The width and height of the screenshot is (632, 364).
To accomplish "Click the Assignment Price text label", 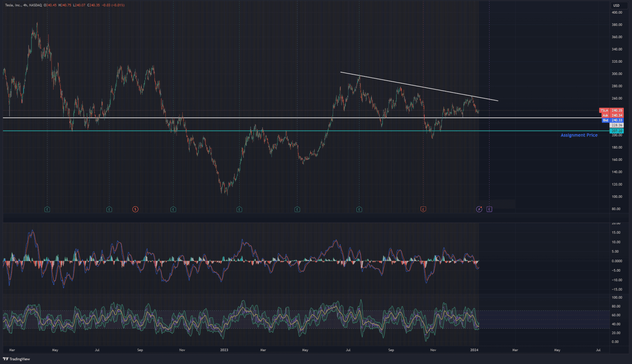I will point(579,135).
